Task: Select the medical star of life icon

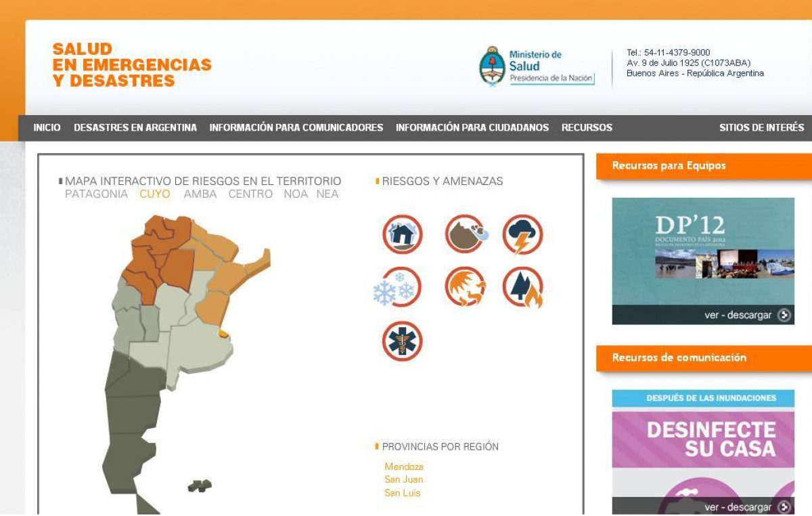Action: click(403, 341)
